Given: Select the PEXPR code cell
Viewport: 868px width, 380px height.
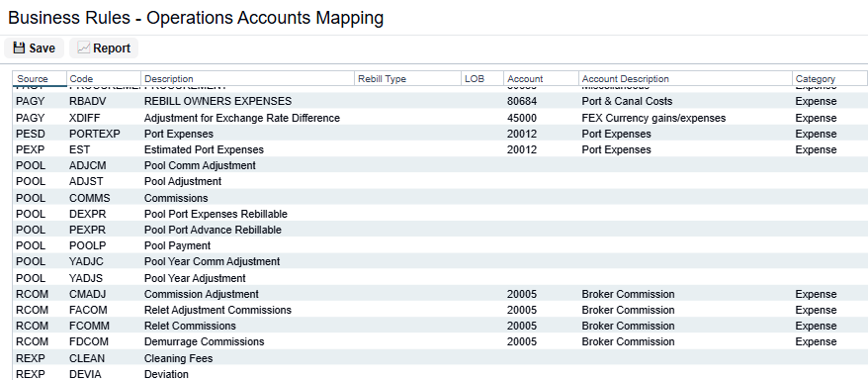Looking at the screenshot, I should [87, 230].
